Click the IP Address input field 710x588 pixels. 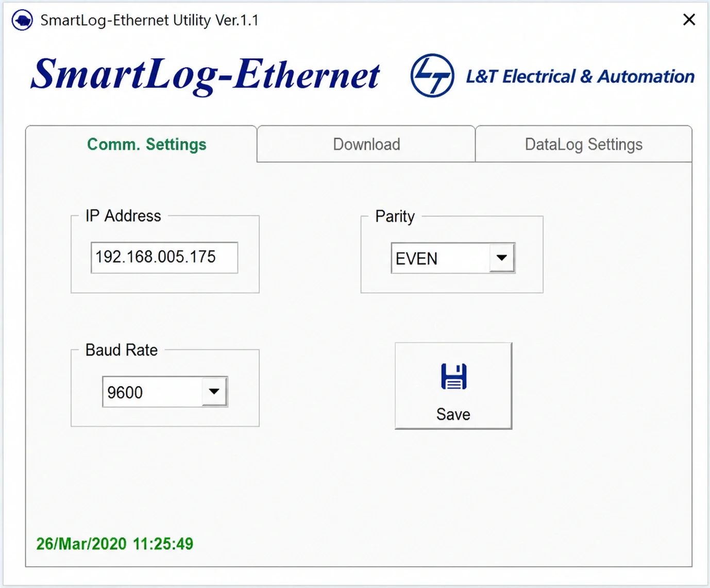(164, 257)
